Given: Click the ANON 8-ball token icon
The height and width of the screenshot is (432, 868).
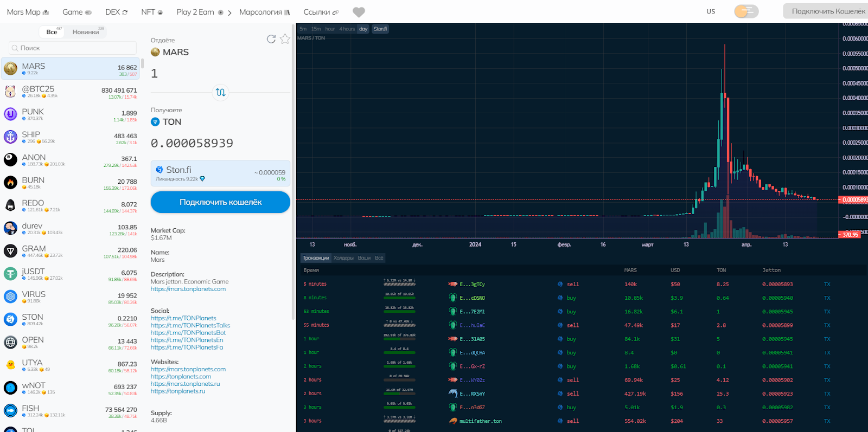Looking at the screenshot, I should pos(11,159).
